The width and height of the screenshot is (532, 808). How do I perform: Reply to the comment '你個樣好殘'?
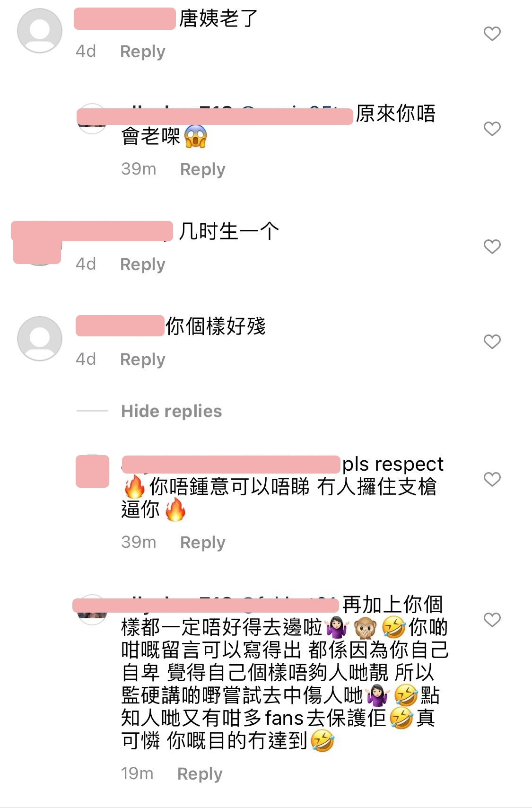[143, 359]
